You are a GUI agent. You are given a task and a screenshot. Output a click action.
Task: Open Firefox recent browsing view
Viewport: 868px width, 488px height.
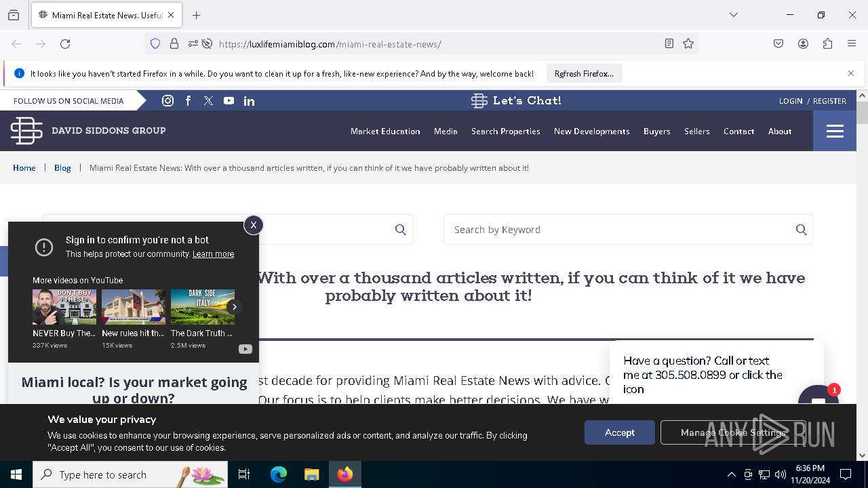pos(14,15)
